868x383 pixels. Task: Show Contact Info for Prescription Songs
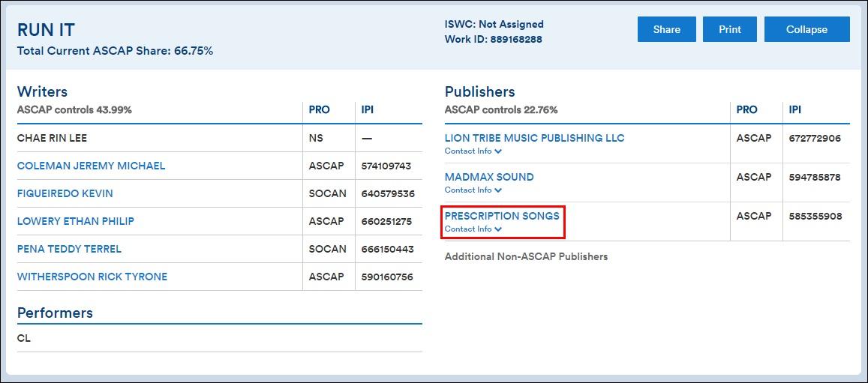[473, 229]
